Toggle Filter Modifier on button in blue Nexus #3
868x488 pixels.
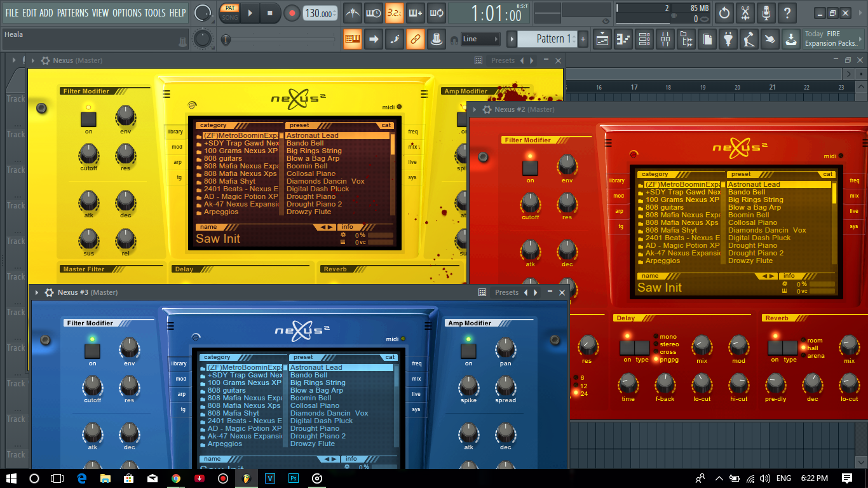[x=92, y=351]
